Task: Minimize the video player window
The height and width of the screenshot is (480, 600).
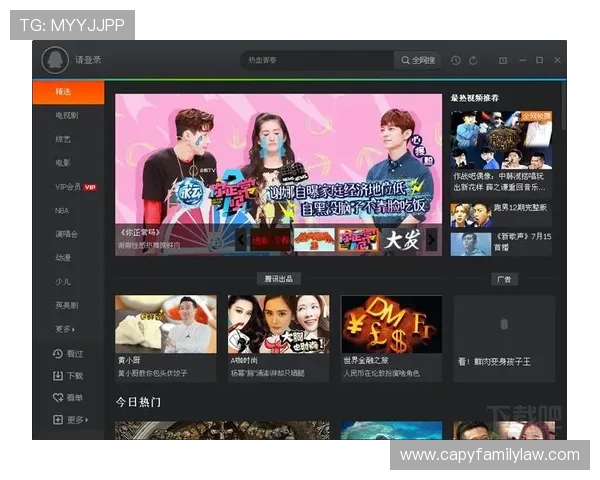Action: tap(523, 60)
